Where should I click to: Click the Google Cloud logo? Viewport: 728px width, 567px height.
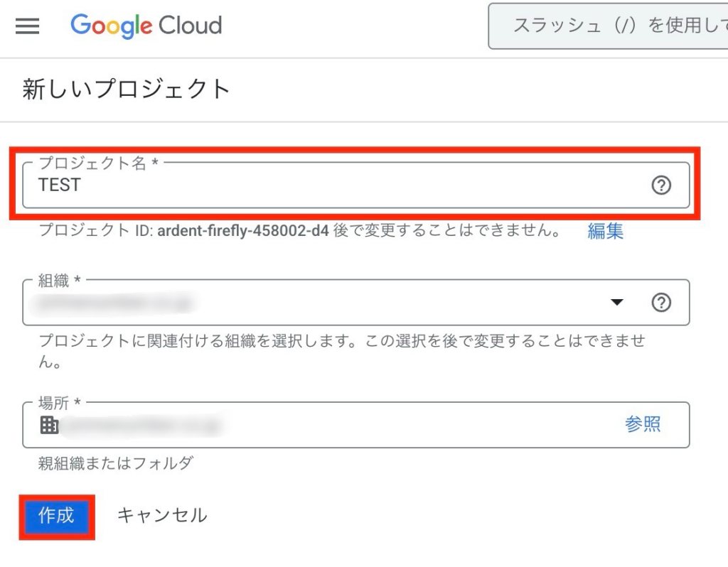146,26
